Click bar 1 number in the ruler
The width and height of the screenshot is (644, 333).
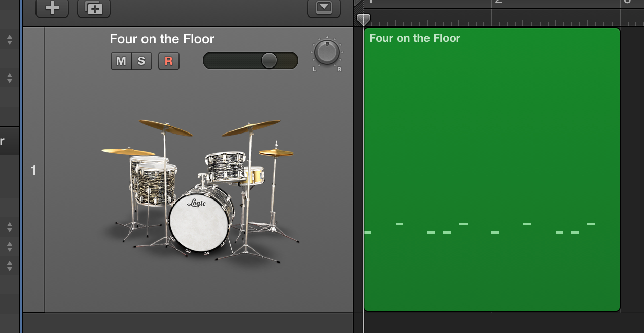tap(371, 2)
